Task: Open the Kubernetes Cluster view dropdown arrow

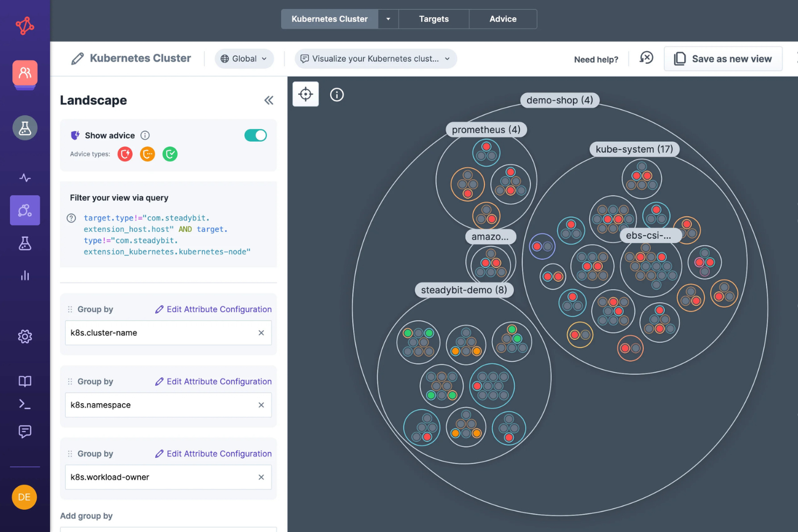Action: click(x=388, y=19)
